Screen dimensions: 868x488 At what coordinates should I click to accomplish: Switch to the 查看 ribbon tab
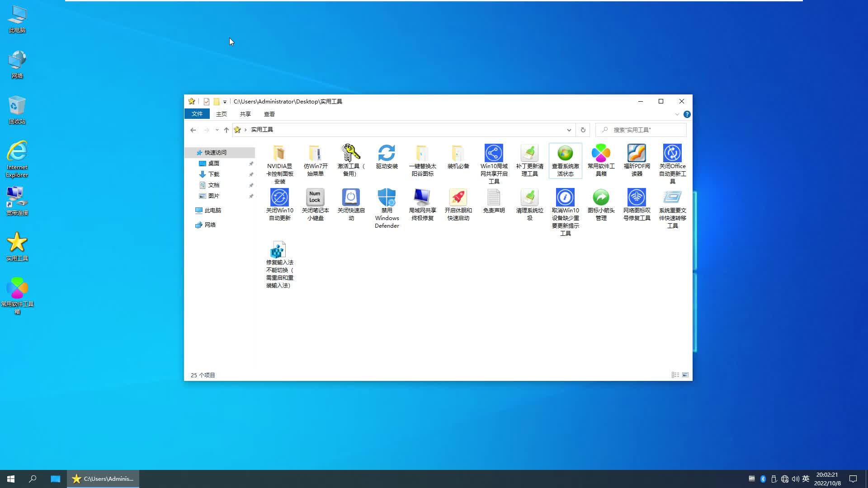[269, 114]
